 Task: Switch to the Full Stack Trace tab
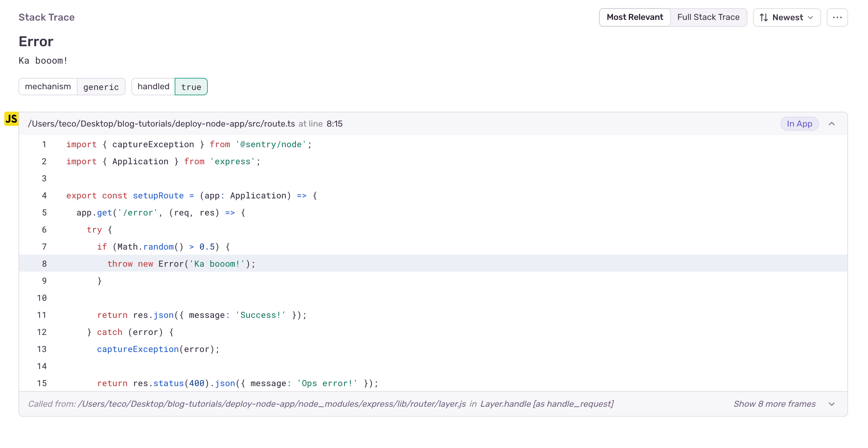click(708, 17)
